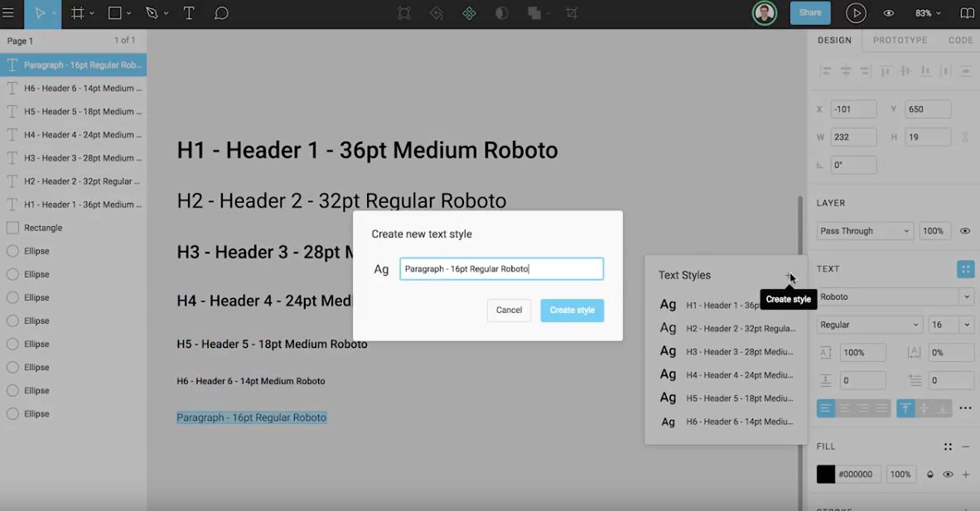Viewport: 980px width, 511px height.
Task: Click the black fill color swatch
Action: pyautogui.click(x=826, y=475)
